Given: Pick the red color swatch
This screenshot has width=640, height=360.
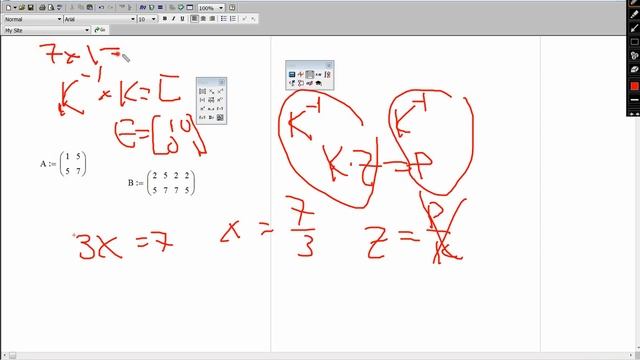Looking at the screenshot, I should [634, 86].
